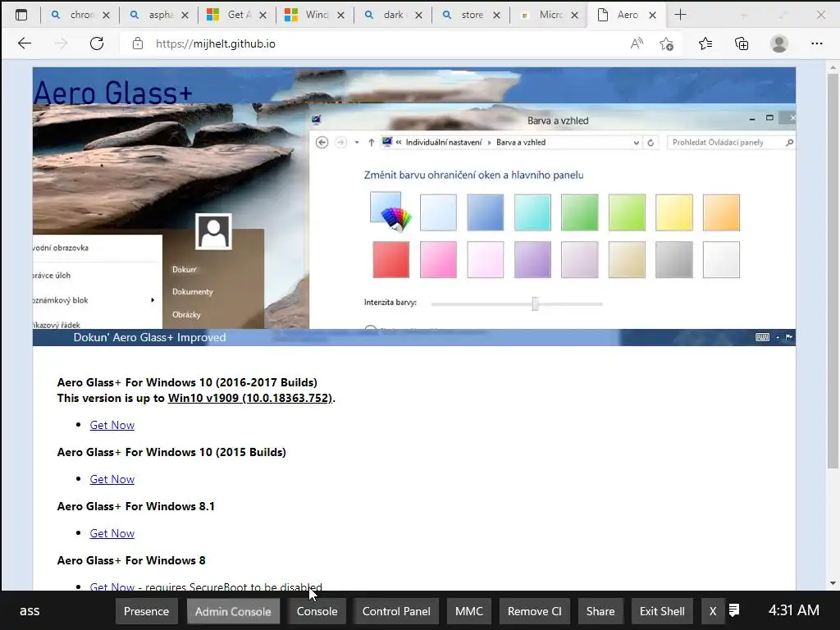View site info via the lock icon
The width and height of the screenshot is (840, 630).
[x=138, y=43]
